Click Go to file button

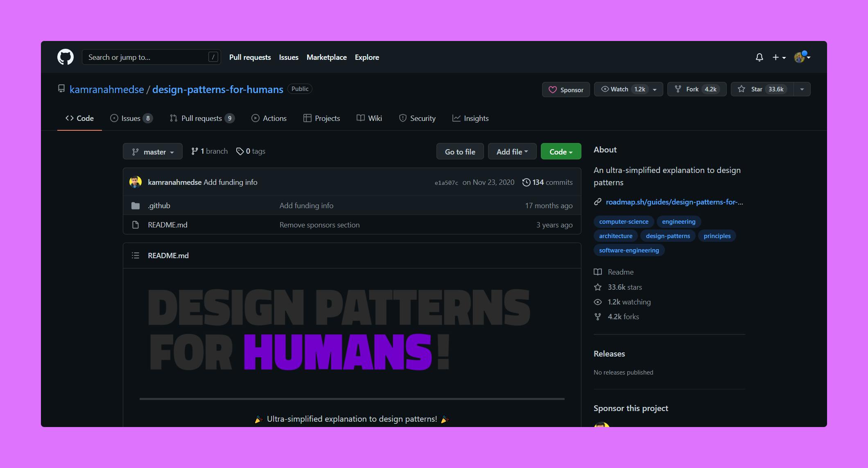tap(460, 152)
